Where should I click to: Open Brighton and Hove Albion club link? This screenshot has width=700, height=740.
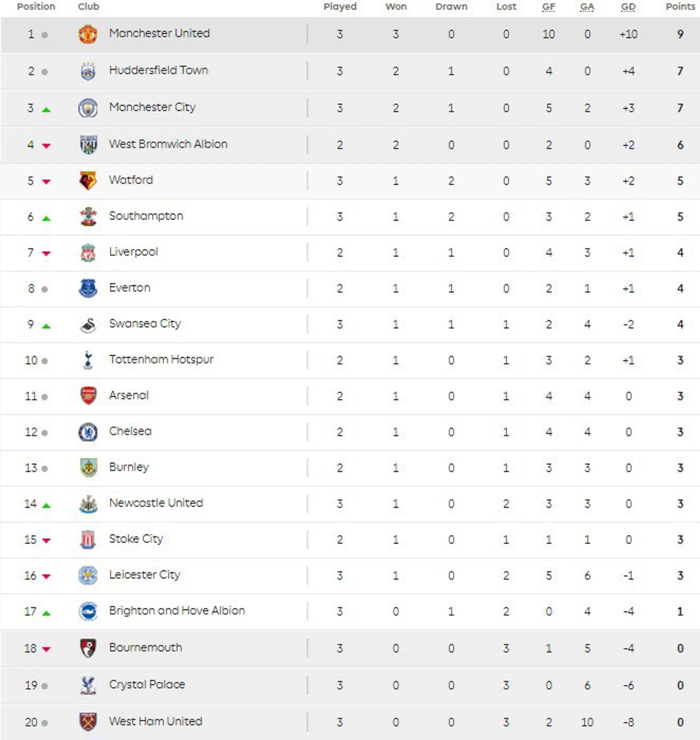click(x=177, y=611)
